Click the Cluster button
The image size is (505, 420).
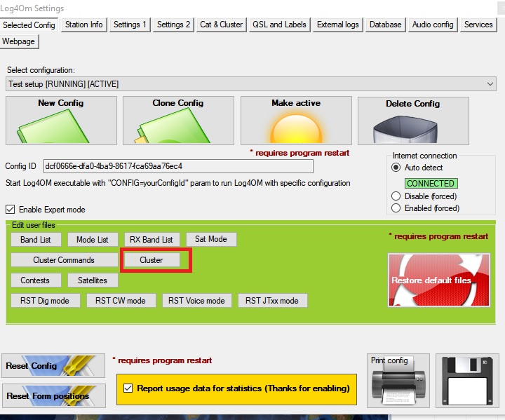(151, 259)
